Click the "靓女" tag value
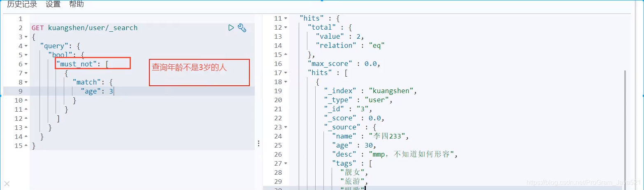644x190 pixels. (352, 172)
